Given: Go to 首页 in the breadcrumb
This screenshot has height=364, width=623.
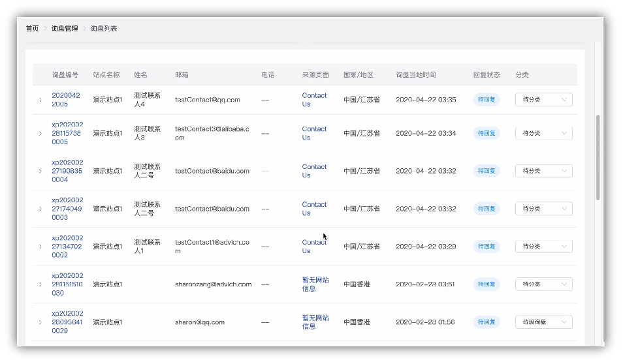Looking at the screenshot, I should point(32,29).
